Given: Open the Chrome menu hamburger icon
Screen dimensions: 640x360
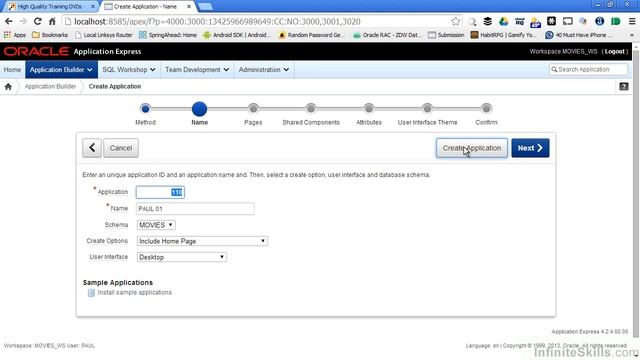Looking at the screenshot, I should [x=631, y=21].
